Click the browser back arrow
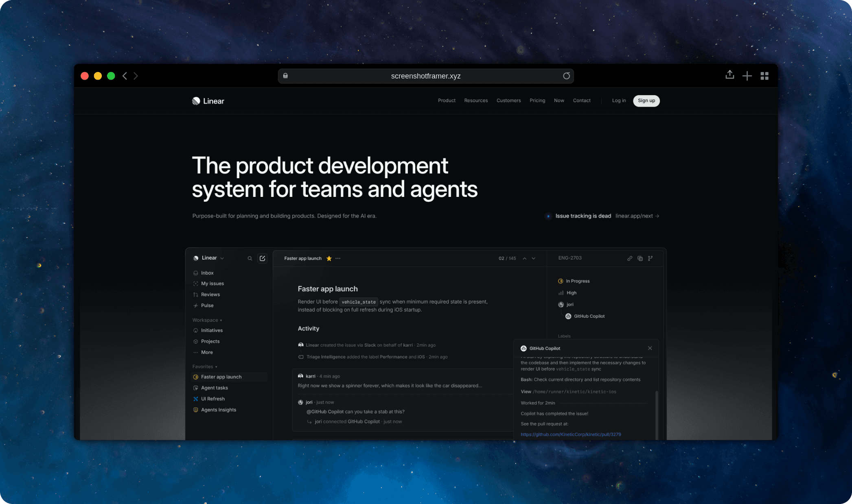Screen dimensions: 852x504 tap(125, 76)
